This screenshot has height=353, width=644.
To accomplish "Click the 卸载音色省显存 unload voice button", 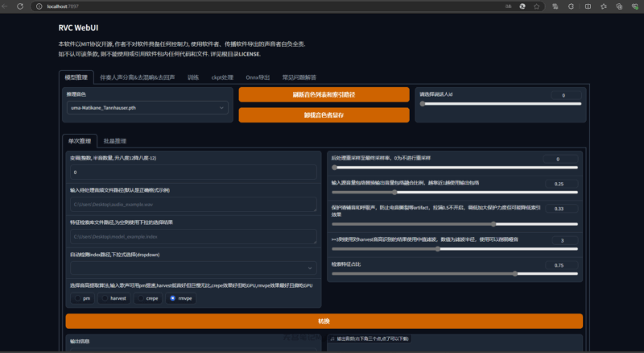I will pyautogui.click(x=324, y=115).
